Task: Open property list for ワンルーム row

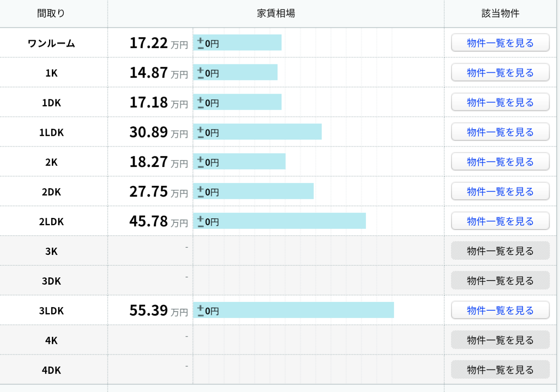Action: 500,43
